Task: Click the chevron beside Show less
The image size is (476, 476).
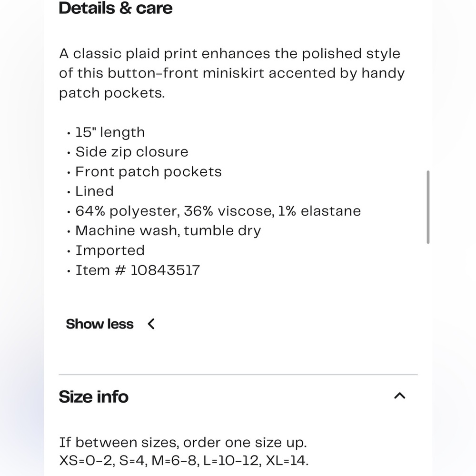Action: coord(151,324)
